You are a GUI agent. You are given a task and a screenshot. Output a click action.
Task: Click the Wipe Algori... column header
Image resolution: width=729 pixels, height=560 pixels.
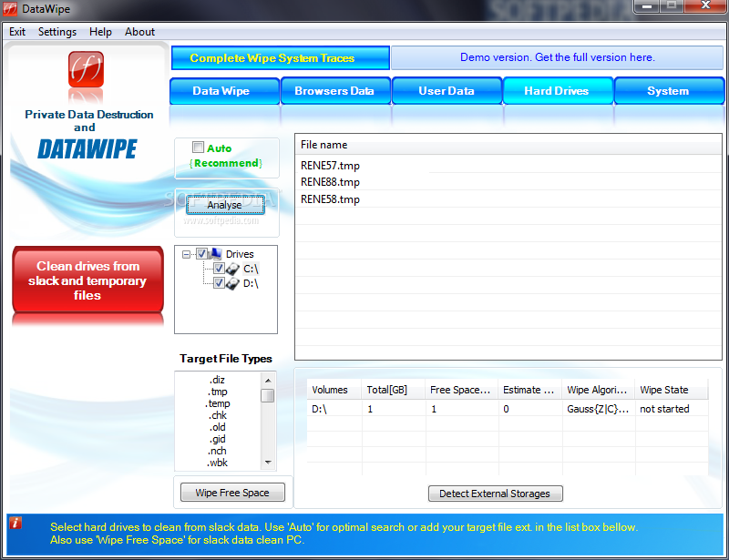coord(599,390)
